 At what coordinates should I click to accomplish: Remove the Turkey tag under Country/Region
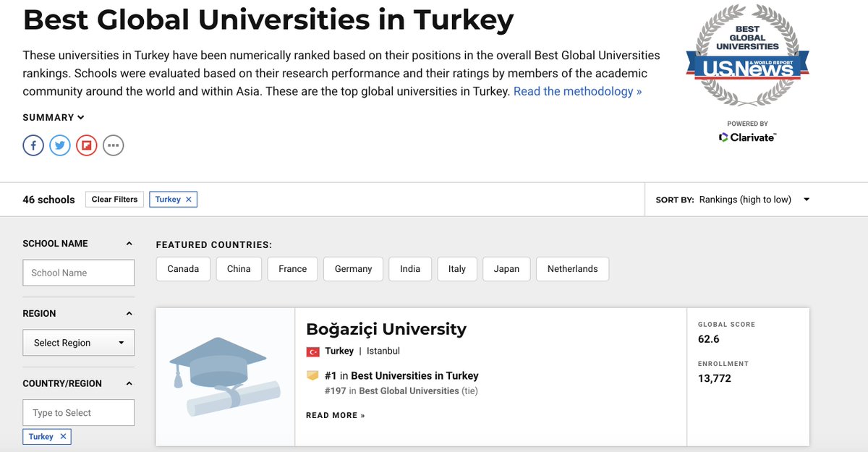tap(62, 436)
